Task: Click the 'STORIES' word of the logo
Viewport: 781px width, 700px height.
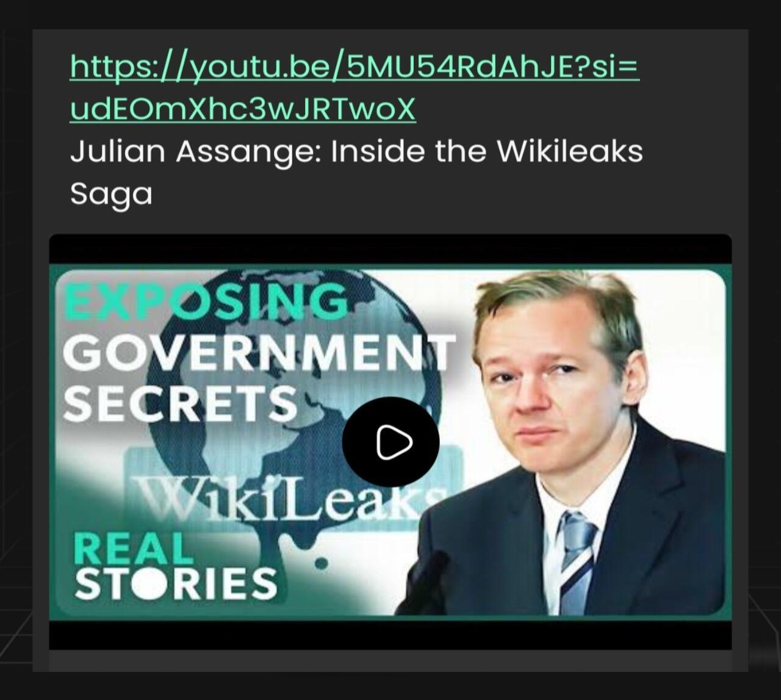Action: pos(176,583)
